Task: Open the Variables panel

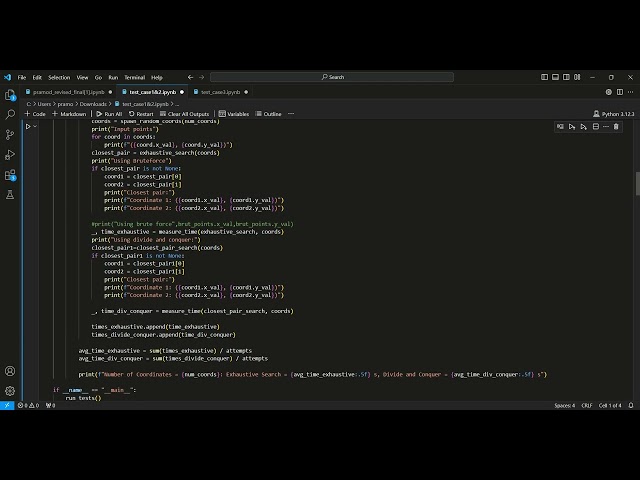Action: tap(234, 114)
